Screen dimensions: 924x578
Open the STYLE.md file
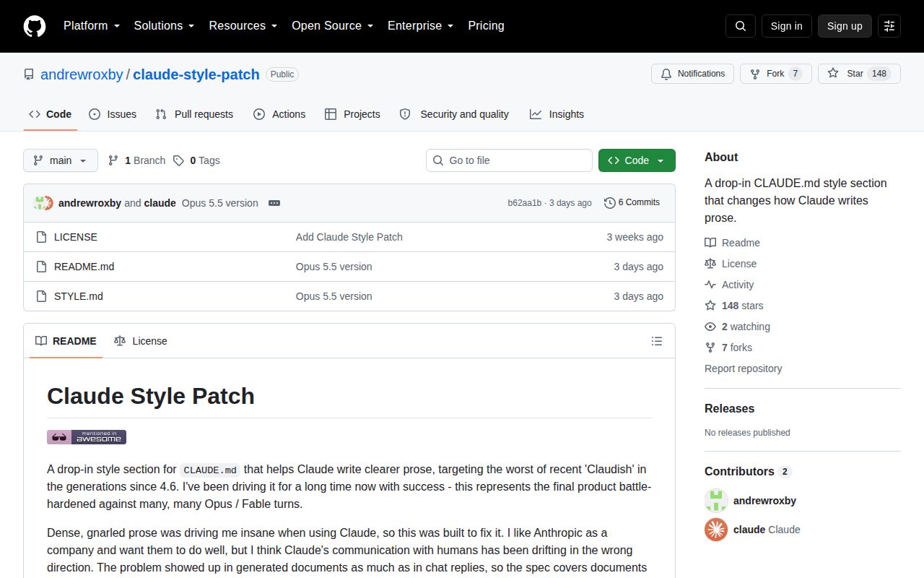(x=79, y=296)
